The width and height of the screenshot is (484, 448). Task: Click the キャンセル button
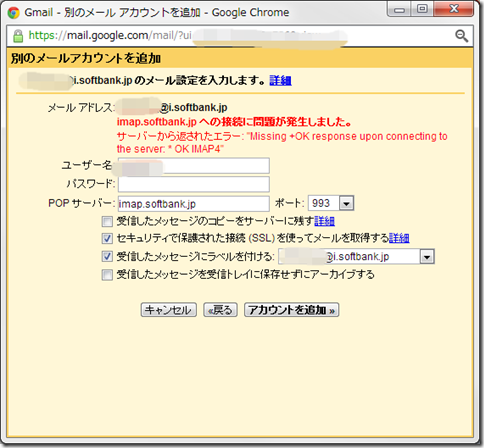click(x=168, y=310)
